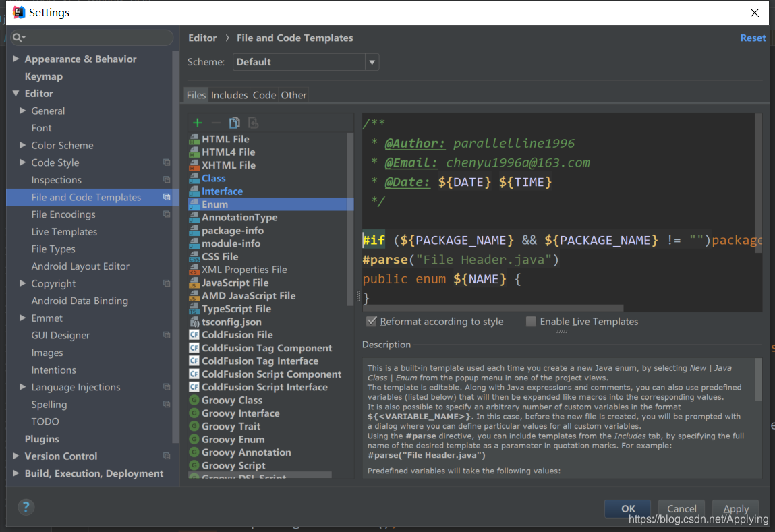
Task: Click the Cancel button
Action: [682, 509]
